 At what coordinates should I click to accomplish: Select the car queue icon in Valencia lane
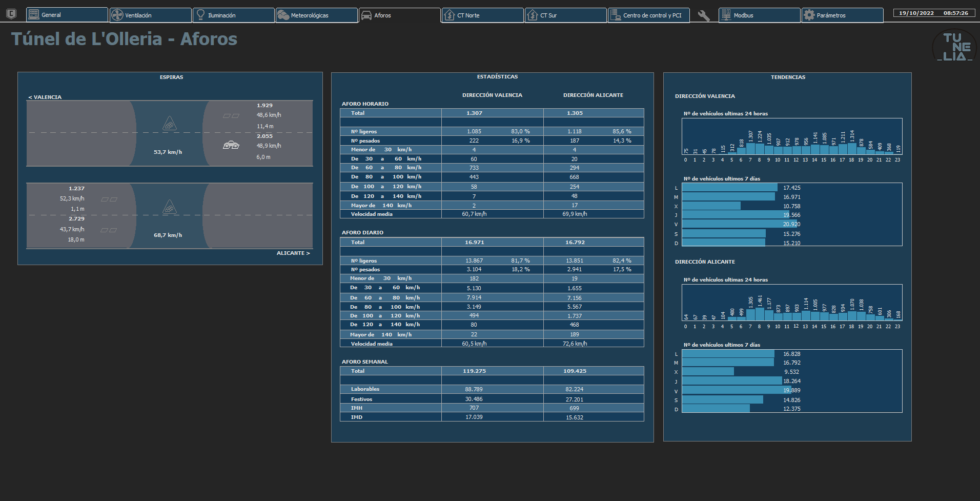231,146
